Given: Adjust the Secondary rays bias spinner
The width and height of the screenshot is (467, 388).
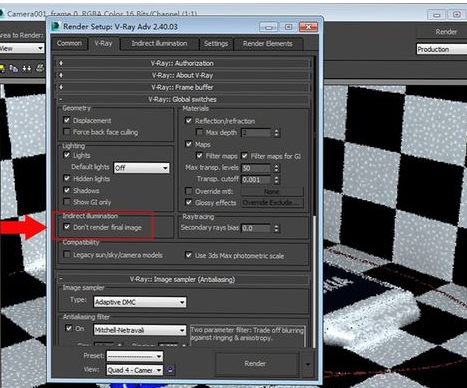Looking at the screenshot, I should click(x=276, y=228).
